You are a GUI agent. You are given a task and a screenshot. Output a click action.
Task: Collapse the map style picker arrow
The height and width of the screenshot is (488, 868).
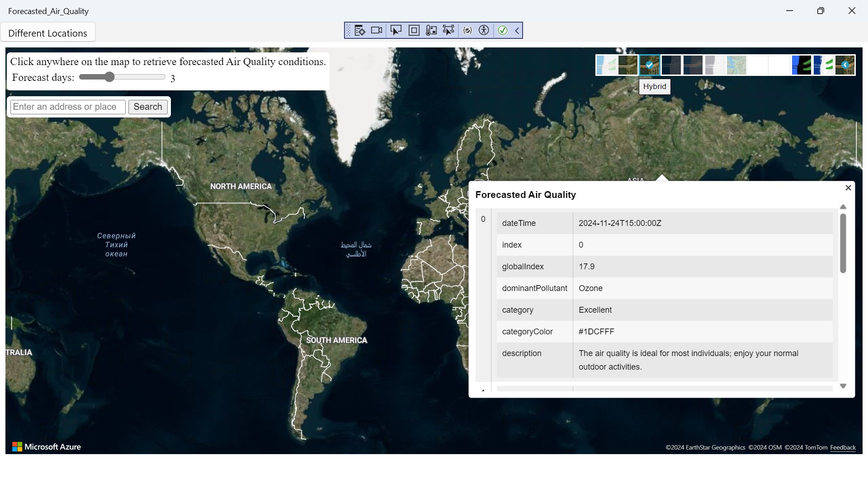pos(845,65)
